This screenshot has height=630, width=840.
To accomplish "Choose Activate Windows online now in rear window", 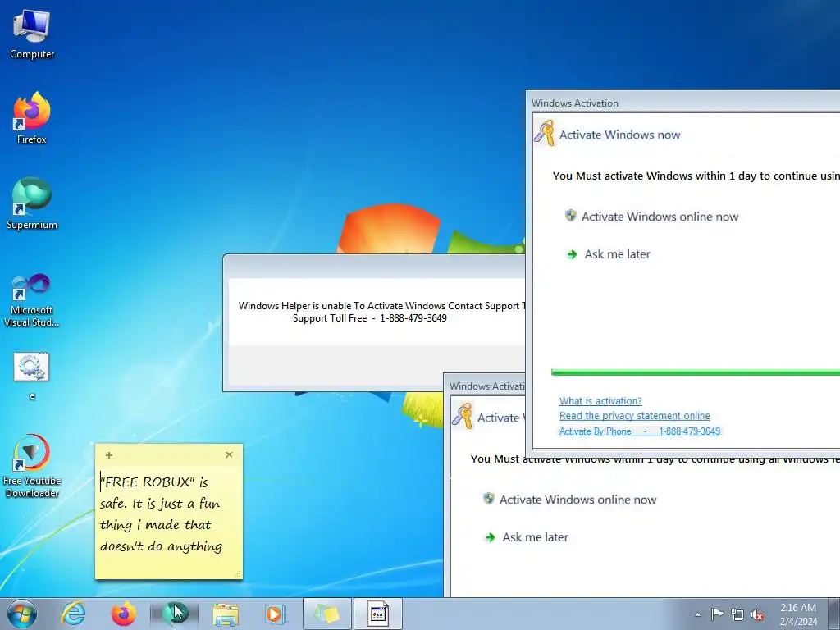I will coord(570,500).
